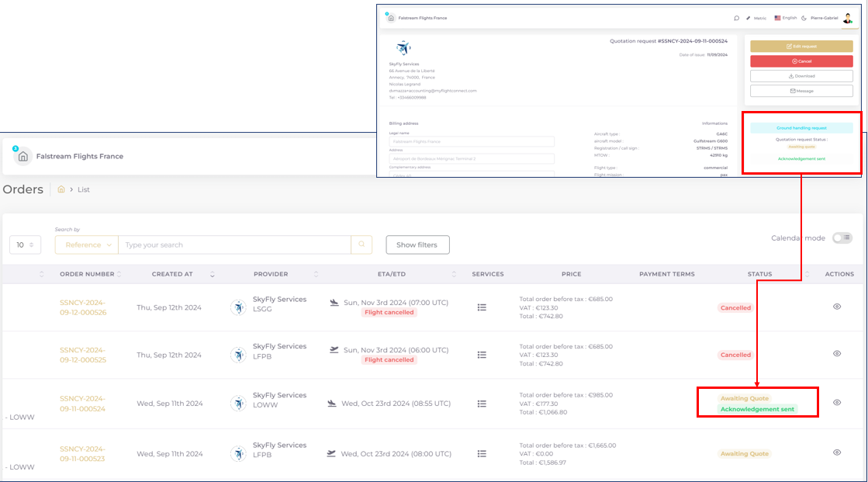Image resolution: width=868 pixels, height=482 pixels.
Task: Click SkyFly provider logo in cancelled LFPB row
Action: point(239,355)
